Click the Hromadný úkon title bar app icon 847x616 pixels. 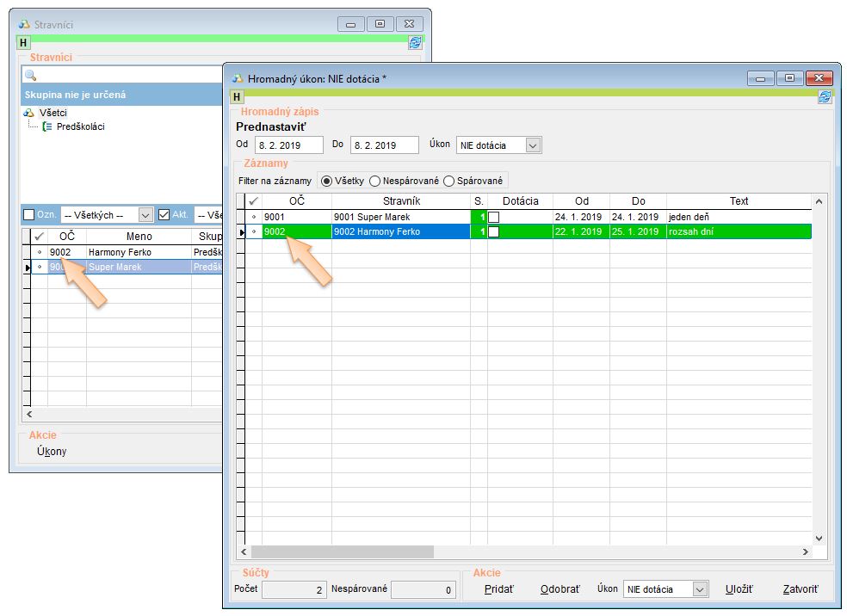[x=238, y=78]
